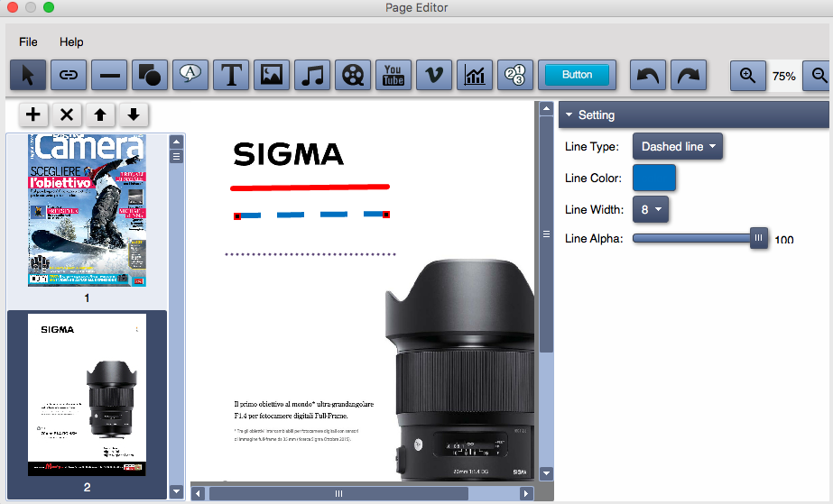Click canvas vertical scroll up arrow

point(546,108)
